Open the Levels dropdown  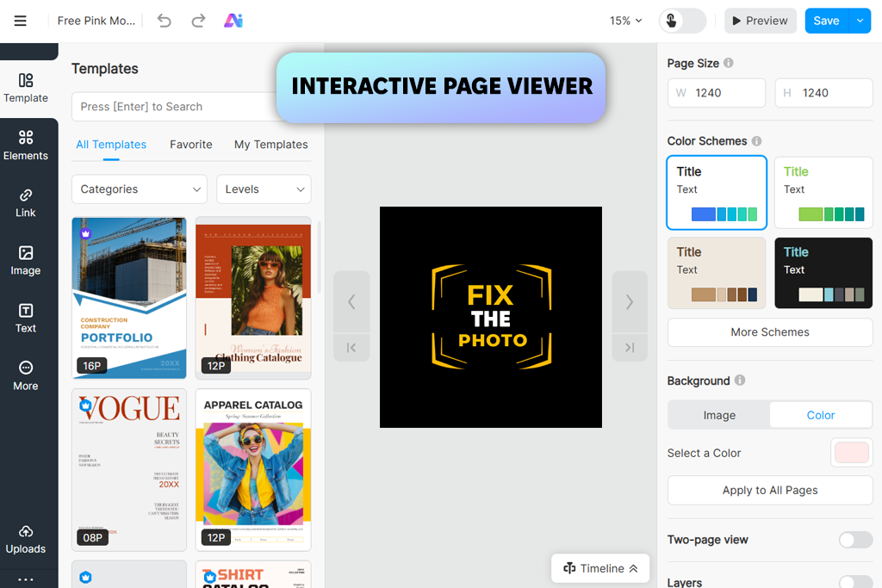coord(264,189)
